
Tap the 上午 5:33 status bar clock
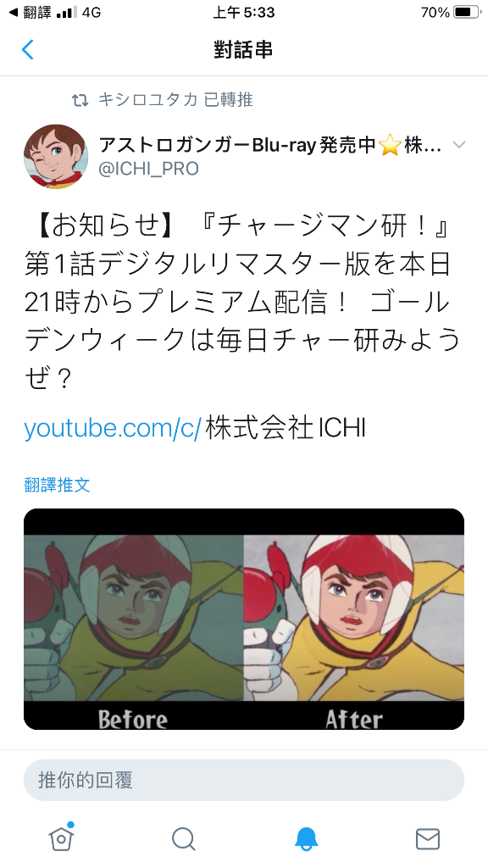coord(244,12)
